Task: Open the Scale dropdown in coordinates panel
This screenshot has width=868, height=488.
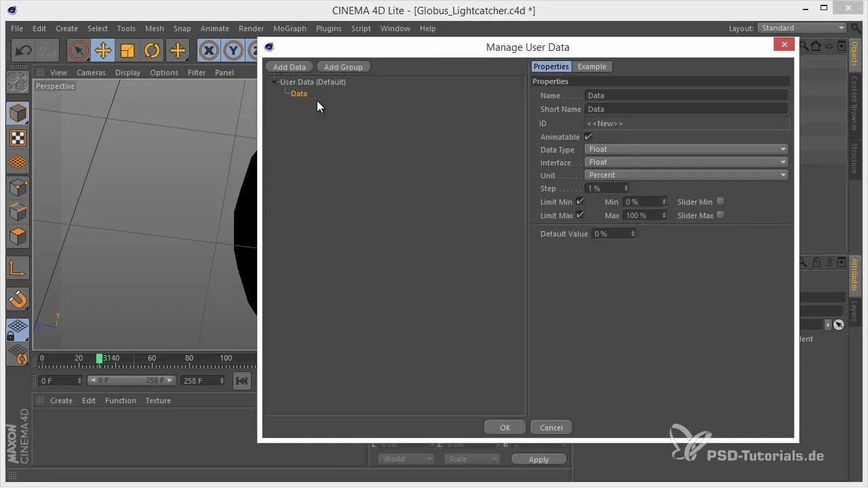Action: (x=472, y=459)
